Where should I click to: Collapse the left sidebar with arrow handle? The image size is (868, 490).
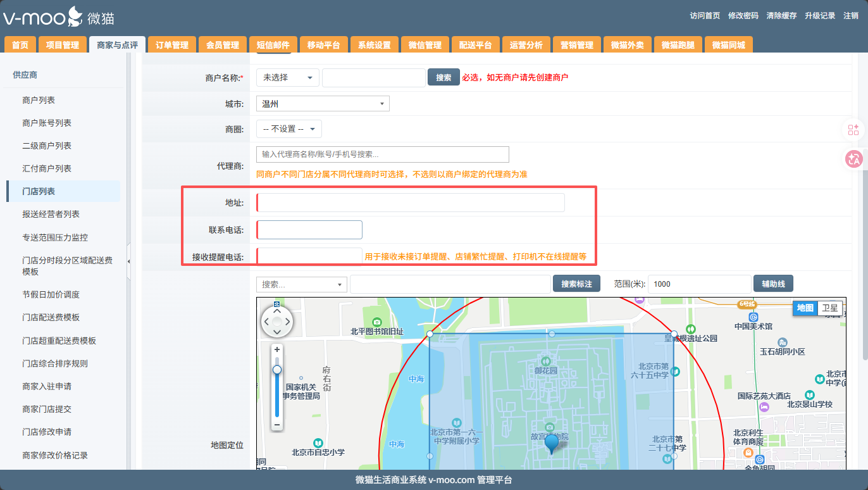click(x=129, y=261)
